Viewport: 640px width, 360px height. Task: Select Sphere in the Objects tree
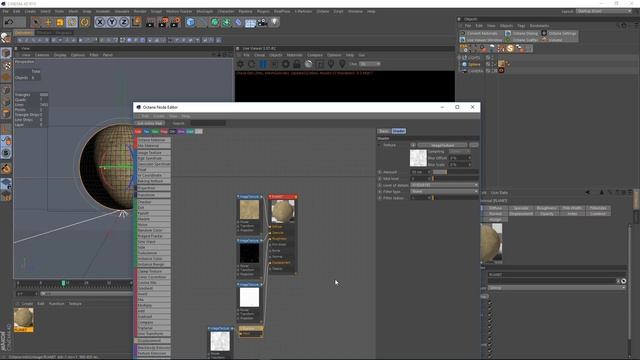[474, 64]
